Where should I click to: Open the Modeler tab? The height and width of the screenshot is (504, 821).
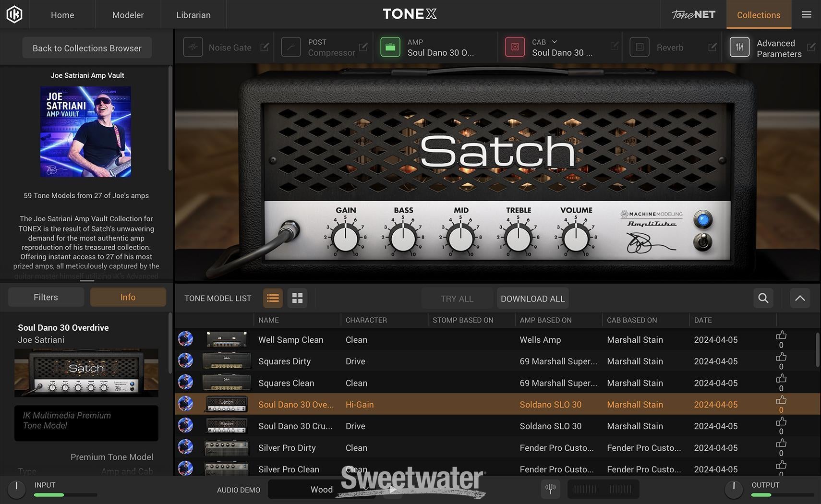pyautogui.click(x=128, y=15)
